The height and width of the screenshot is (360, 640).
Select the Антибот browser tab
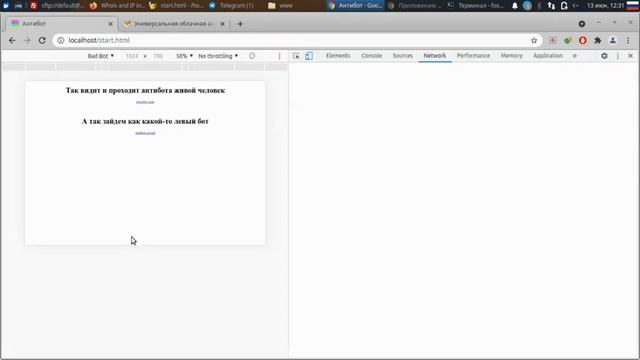(62, 24)
